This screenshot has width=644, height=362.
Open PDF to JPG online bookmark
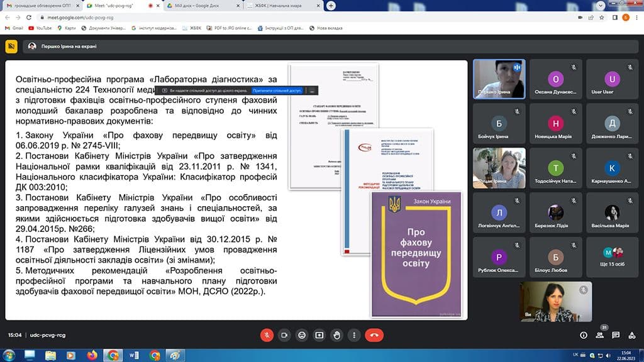(x=229, y=28)
